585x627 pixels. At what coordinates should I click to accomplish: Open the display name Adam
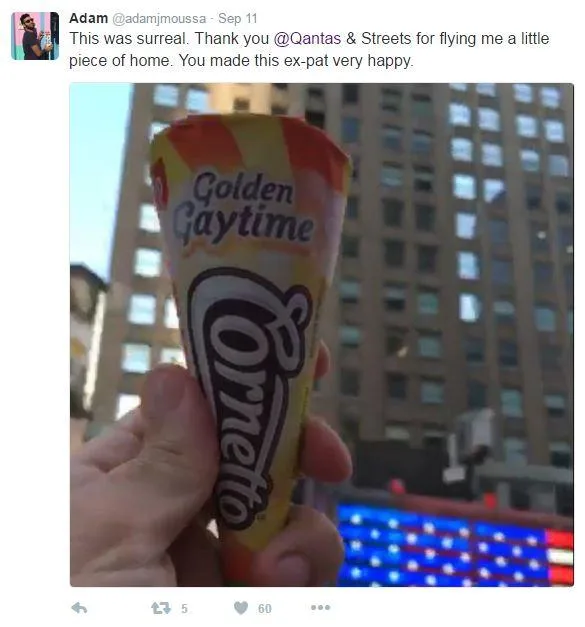click(x=88, y=18)
